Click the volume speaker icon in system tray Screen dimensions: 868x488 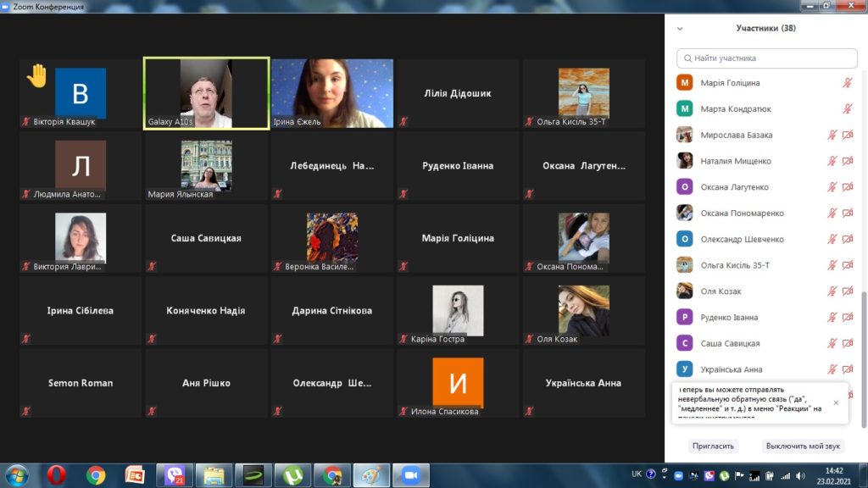(800, 475)
